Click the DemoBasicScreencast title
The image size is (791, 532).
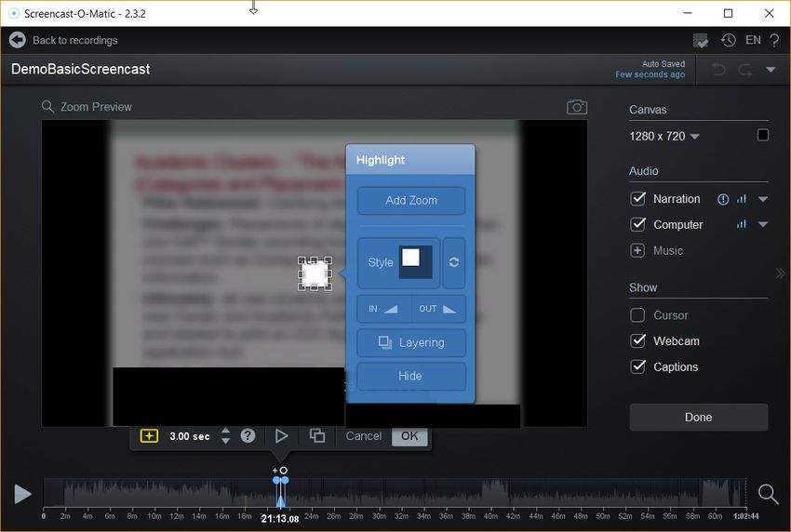pos(81,69)
